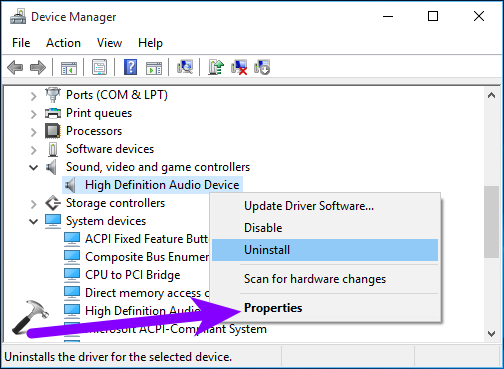Select the Direct memory access entry
504x369 pixels.
coord(147,293)
